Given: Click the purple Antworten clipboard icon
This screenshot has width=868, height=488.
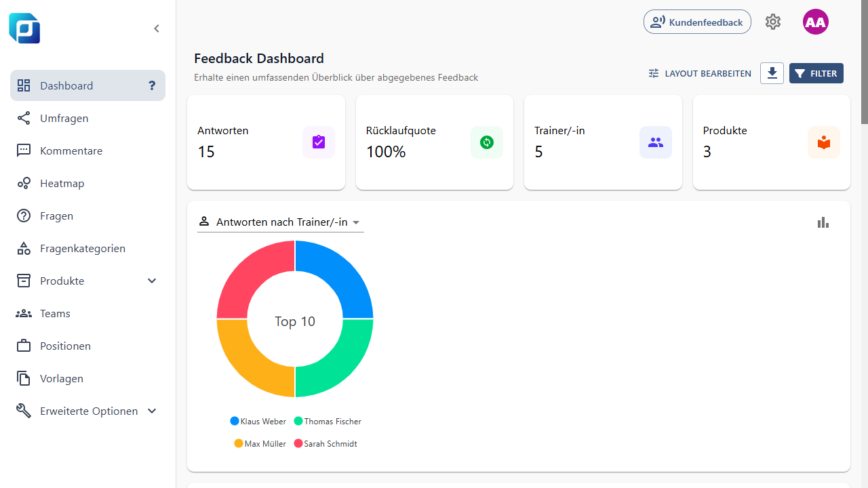Looking at the screenshot, I should [319, 142].
